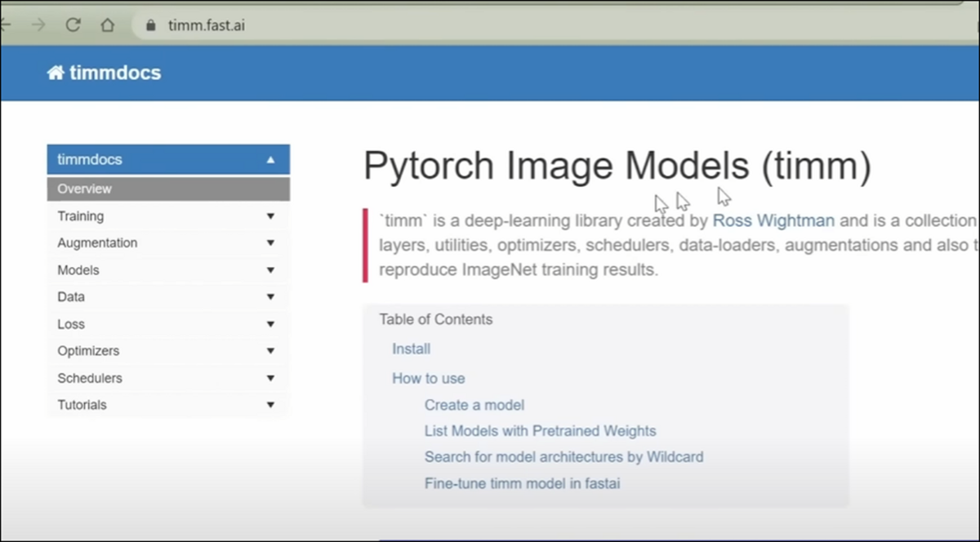The width and height of the screenshot is (980, 542).
Task: Select Overview in the sidebar
Action: pyautogui.click(x=168, y=189)
